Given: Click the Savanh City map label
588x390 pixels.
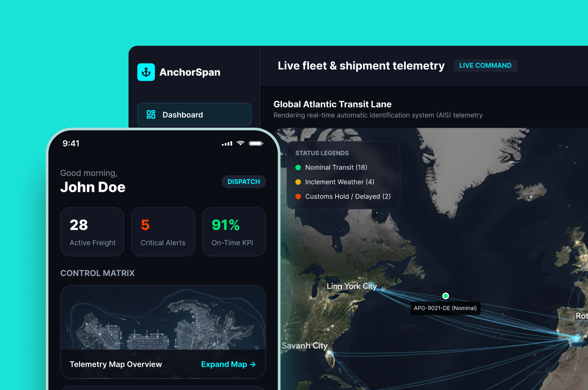Looking at the screenshot, I should pos(305,346).
